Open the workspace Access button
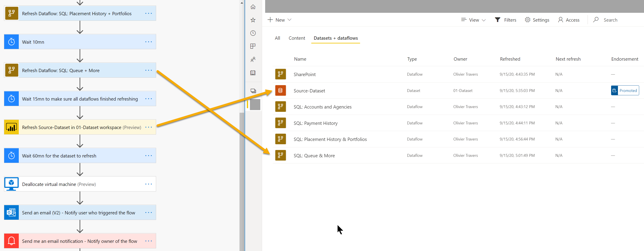The width and height of the screenshot is (644, 251). point(569,20)
